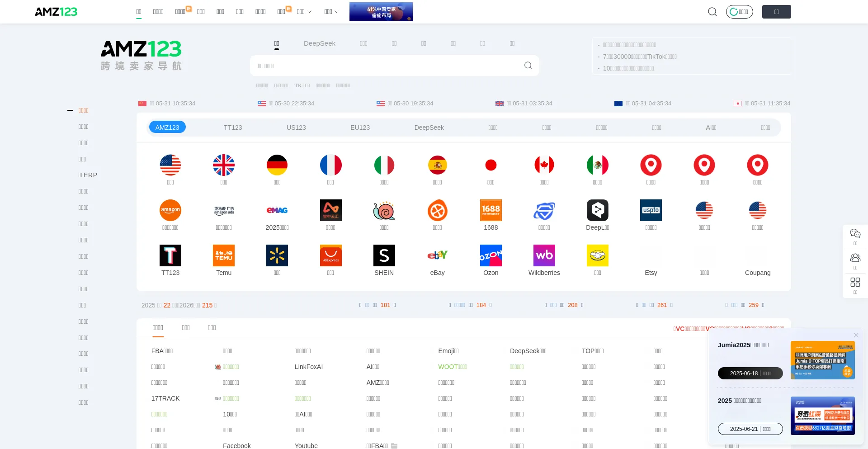Open the Amazon seller icon tile
This screenshot has height=449, width=868.
click(170, 210)
